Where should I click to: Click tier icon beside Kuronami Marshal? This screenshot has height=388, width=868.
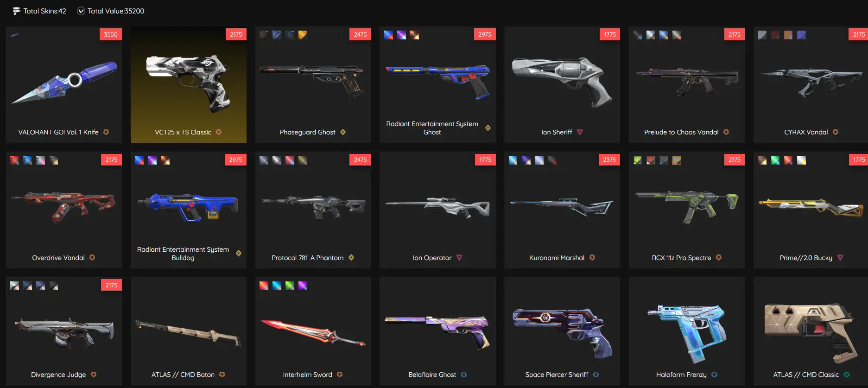pos(592,258)
